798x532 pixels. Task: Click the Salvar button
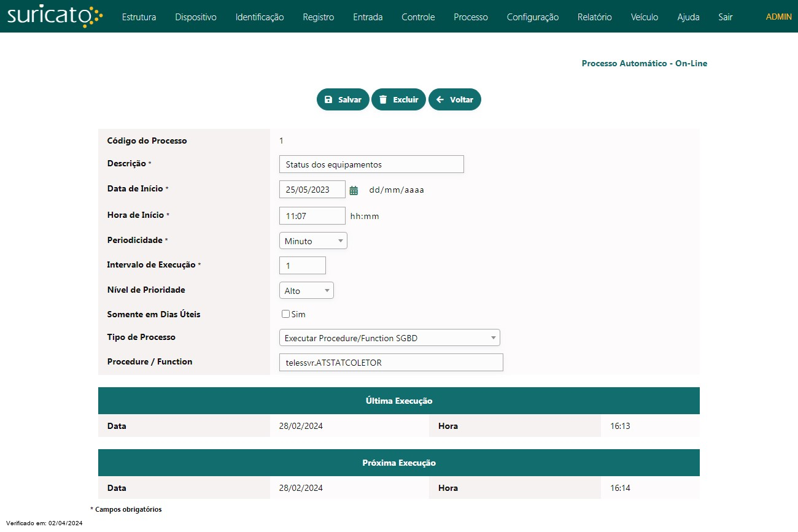pyautogui.click(x=343, y=99)
